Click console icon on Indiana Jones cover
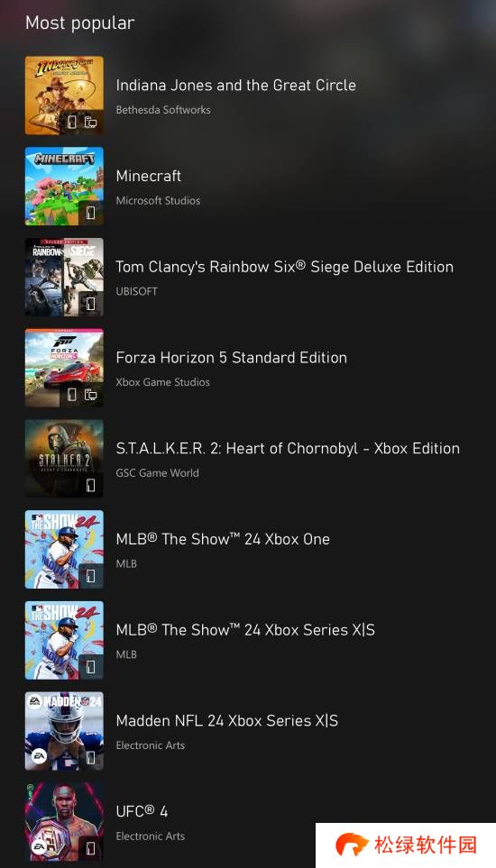 click(x=72, y=123)
